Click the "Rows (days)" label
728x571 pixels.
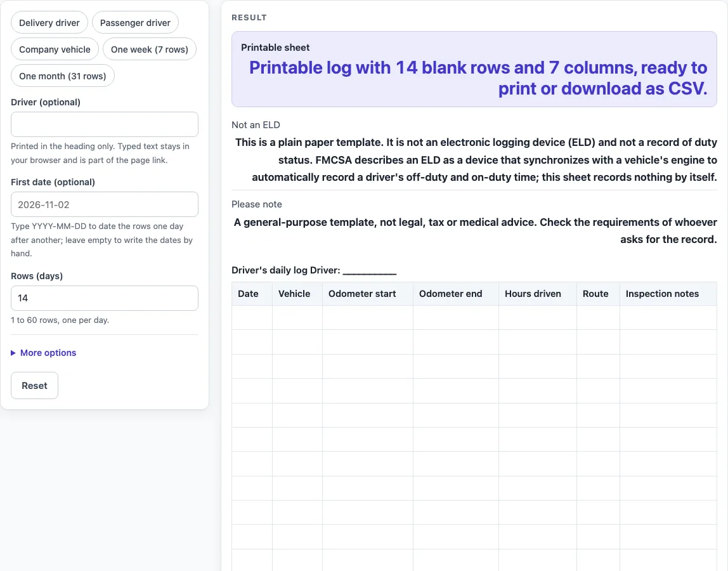pos(37,276)
